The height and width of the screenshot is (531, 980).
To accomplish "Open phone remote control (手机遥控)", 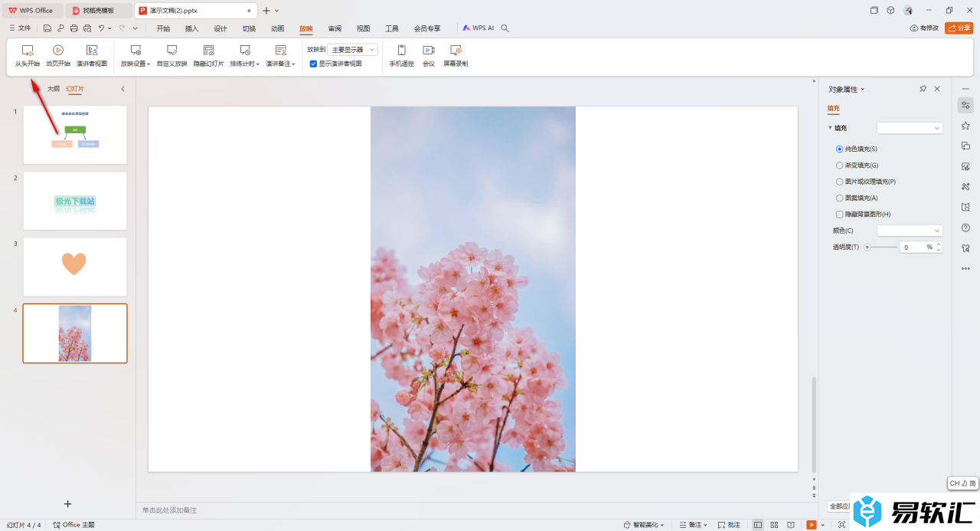I will point(401,56).
